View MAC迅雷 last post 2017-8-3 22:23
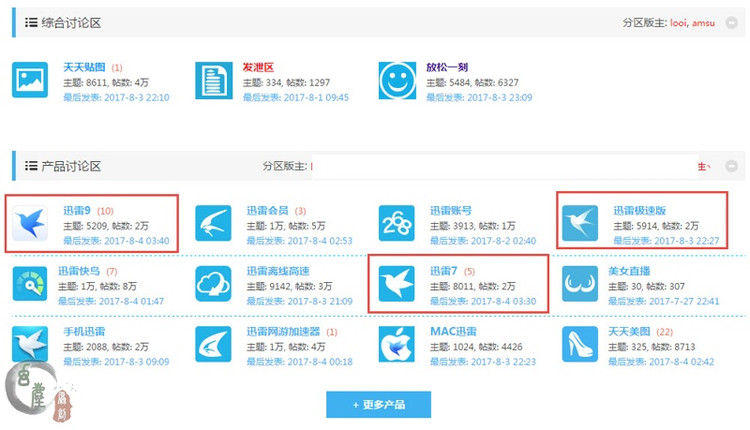750x430 pixels. pos(483,362)
